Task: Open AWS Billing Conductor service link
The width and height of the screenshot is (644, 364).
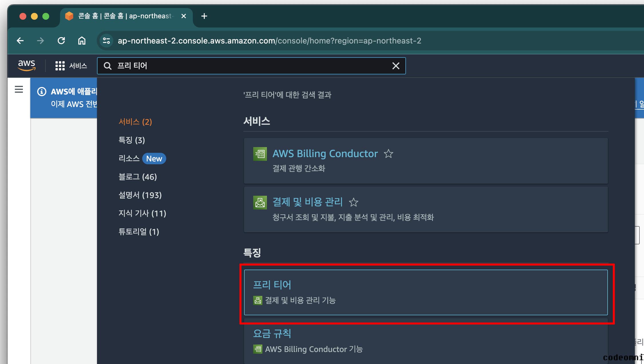Action: tap(325, 154)
